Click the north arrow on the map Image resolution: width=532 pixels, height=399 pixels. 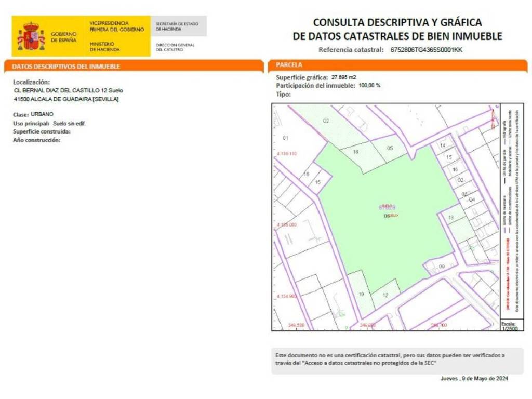[493, 118]
